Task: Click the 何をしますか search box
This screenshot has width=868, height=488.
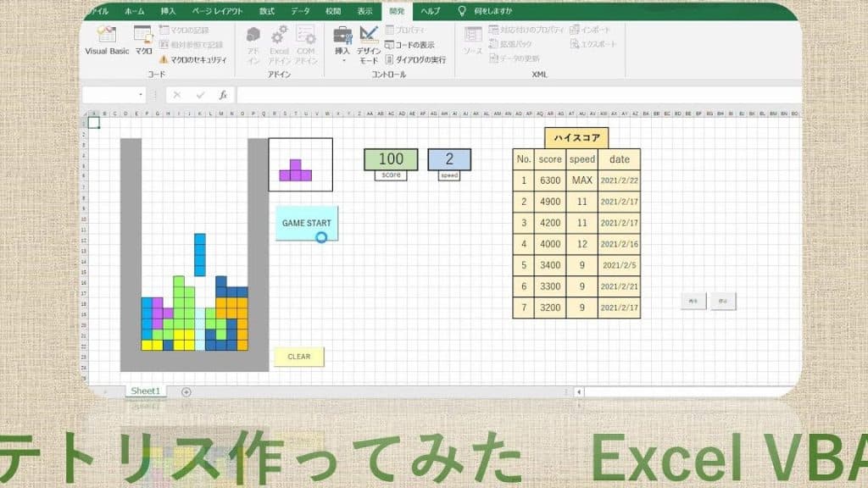Action: 493,10
